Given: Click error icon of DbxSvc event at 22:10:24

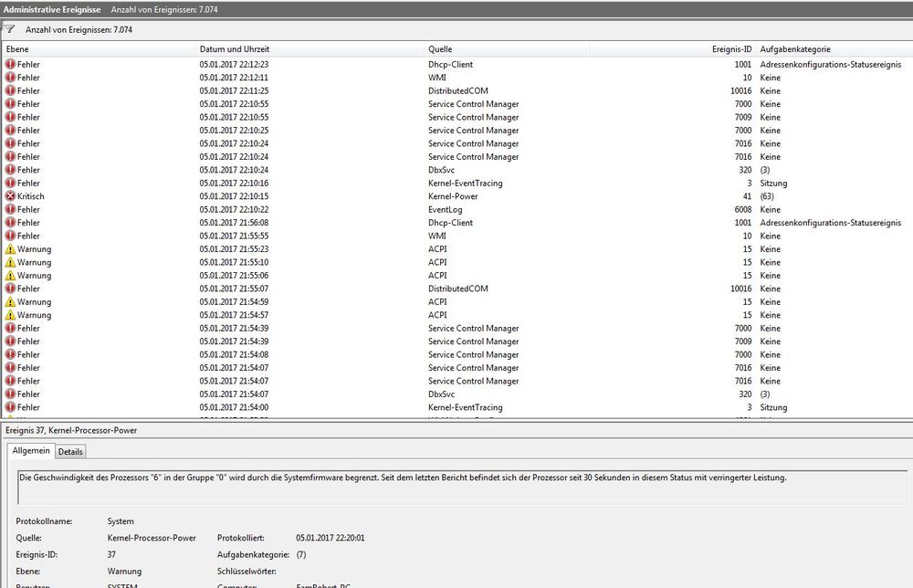Looking at the screenshot, I should coord(11,170).
